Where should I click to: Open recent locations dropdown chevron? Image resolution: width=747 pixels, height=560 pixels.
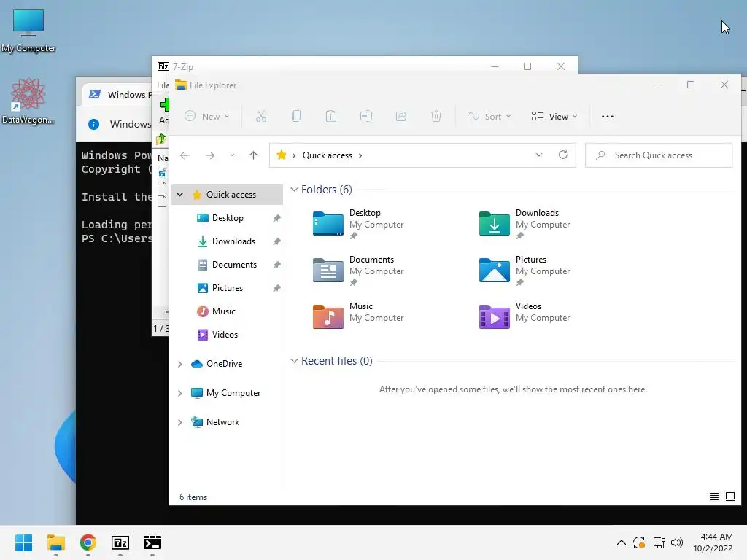click(232, 155)
